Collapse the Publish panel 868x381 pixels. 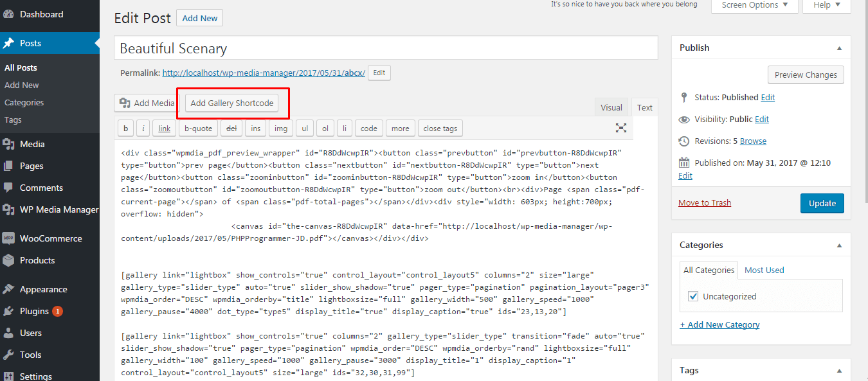click(839, 48)
